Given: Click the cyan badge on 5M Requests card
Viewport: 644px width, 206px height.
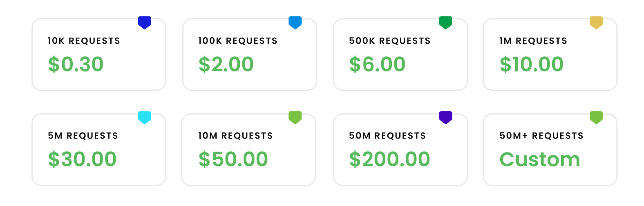Looking at the screenshot, I should tap(145, 117).
